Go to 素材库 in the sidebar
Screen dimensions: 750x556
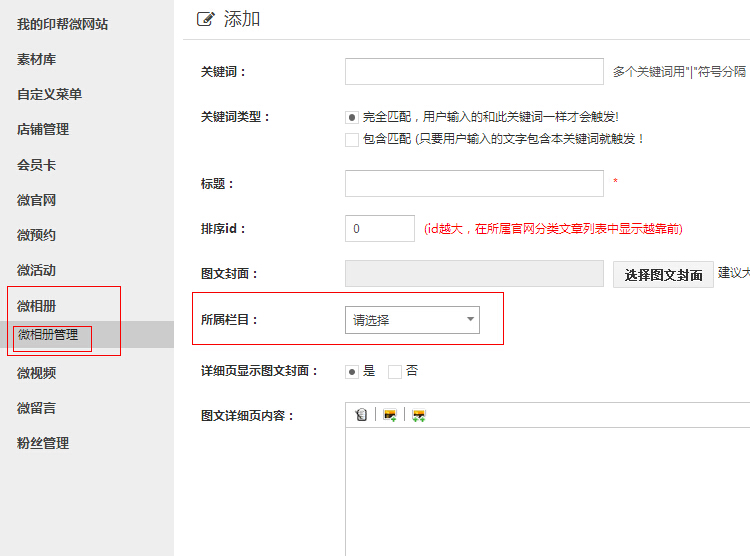[37, 59]
